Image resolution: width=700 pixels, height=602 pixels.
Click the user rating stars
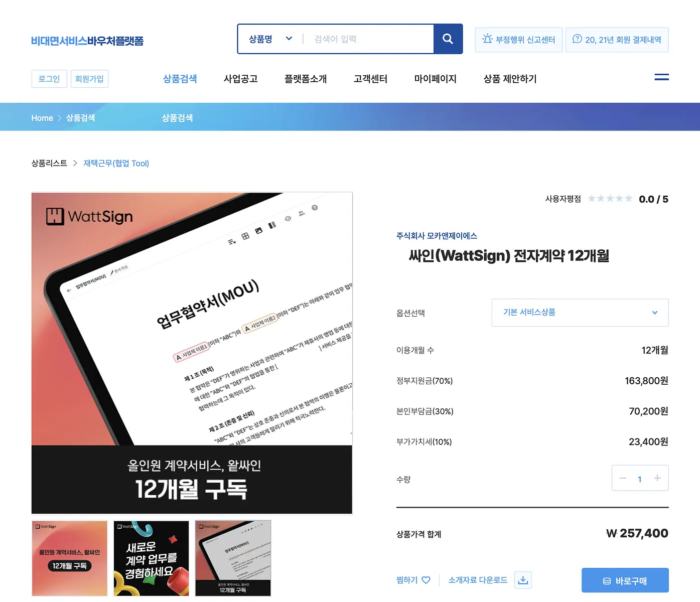610,199
